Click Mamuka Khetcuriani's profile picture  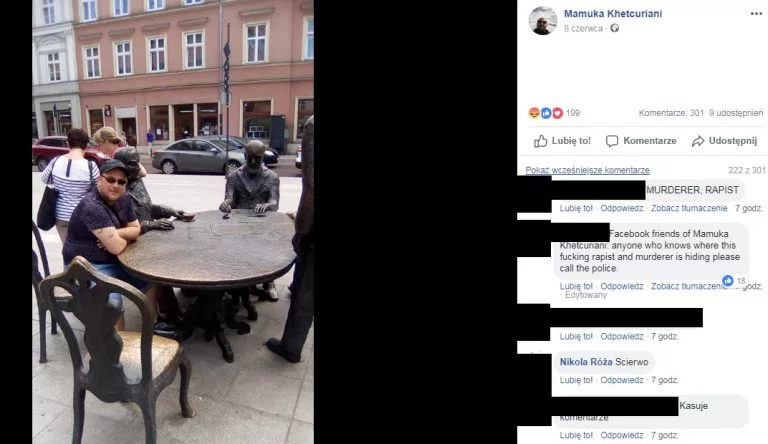point(543,21)
